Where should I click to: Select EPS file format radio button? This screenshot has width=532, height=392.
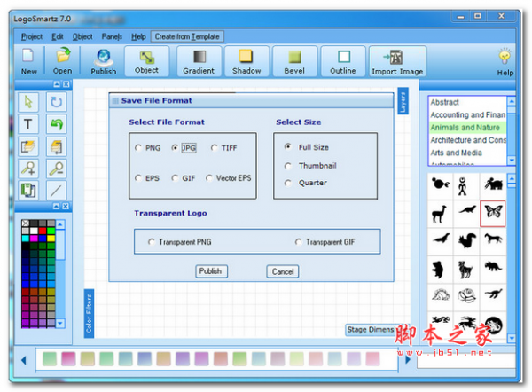click(138, 178)
